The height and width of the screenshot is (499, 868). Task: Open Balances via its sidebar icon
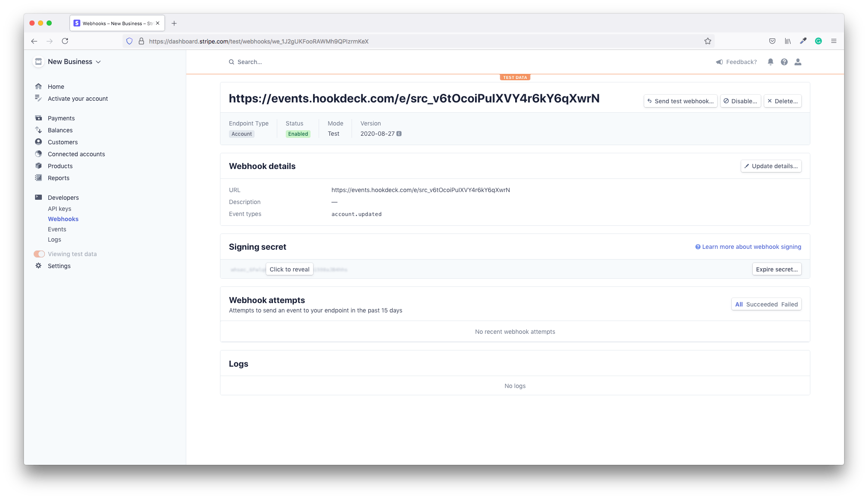(38, 130)
